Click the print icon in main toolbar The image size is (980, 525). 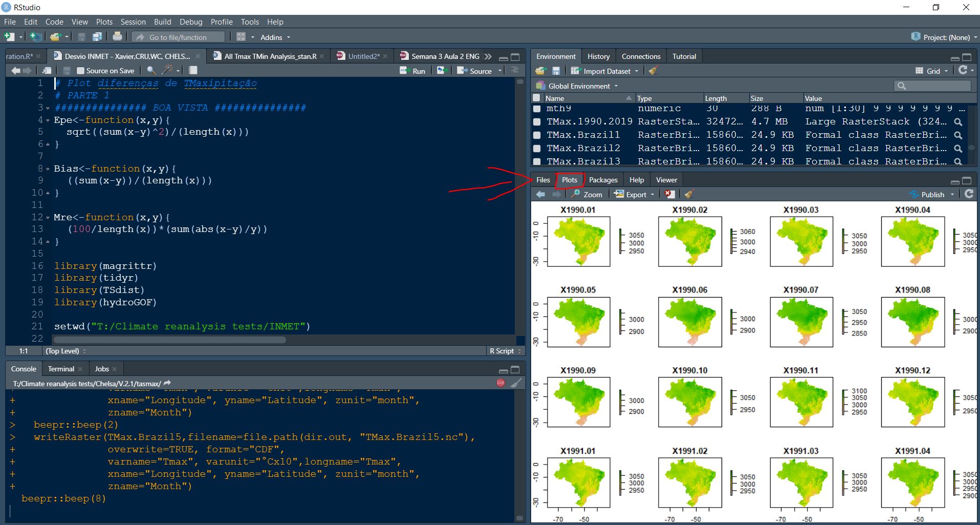tap(117, 37)
